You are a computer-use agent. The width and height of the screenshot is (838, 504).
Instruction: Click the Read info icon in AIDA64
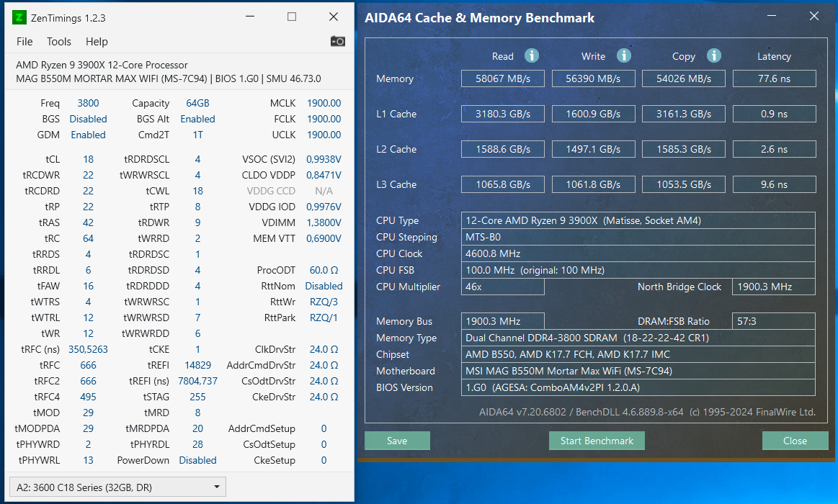coord(531,55)
